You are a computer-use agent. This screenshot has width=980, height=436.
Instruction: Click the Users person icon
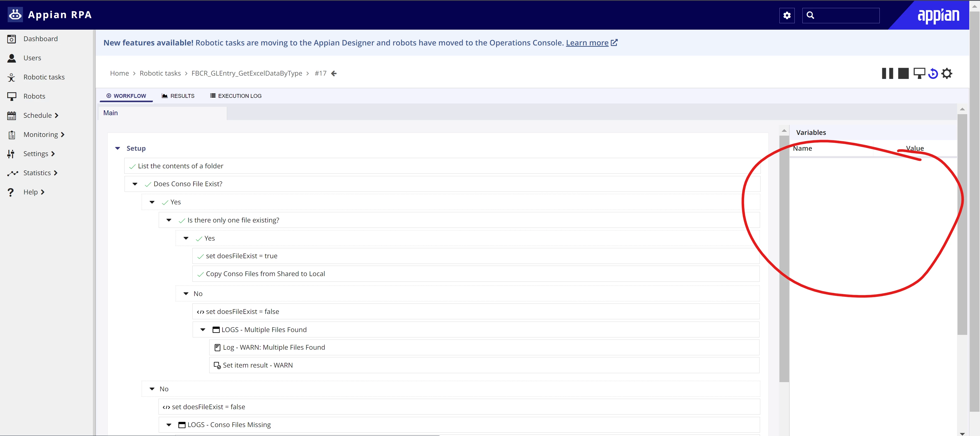click(x=12, y=58)
